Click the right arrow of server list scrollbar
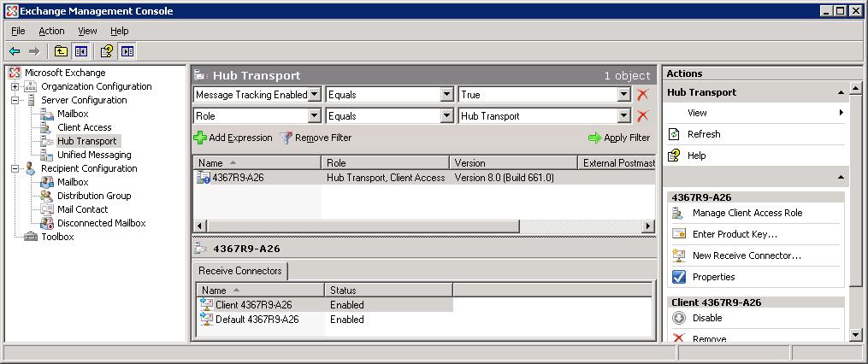The height and width of the screenshot is (364, 868). point(648,226)
